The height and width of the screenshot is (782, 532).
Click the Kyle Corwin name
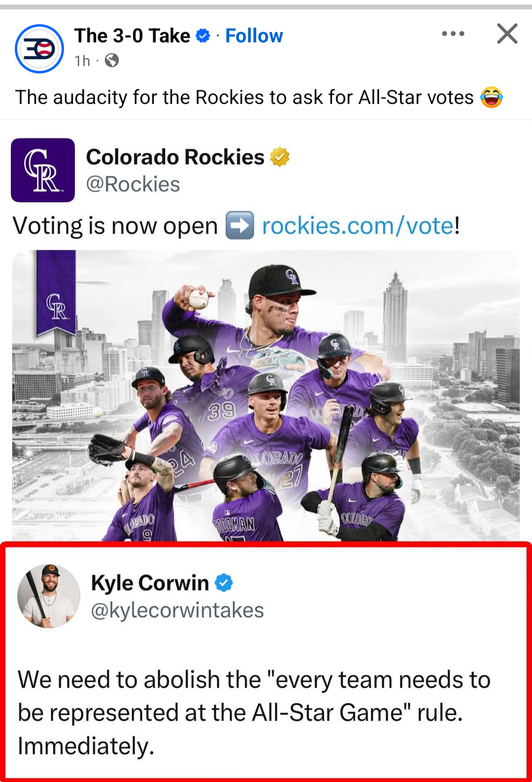[150, 583]
